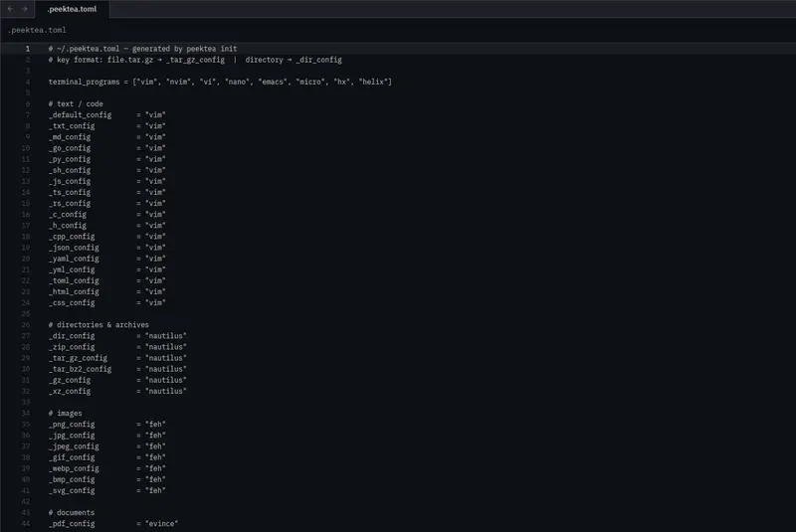Click the _txt_config key

point(72,126)
